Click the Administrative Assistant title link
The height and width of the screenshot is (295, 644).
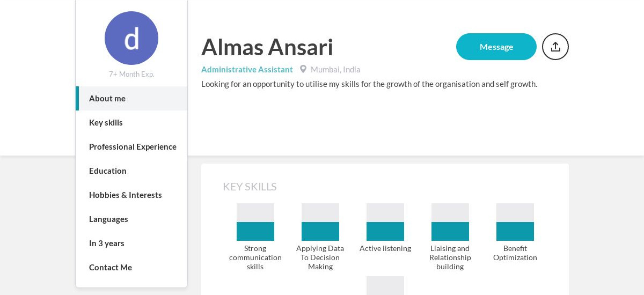coord(247,69)
